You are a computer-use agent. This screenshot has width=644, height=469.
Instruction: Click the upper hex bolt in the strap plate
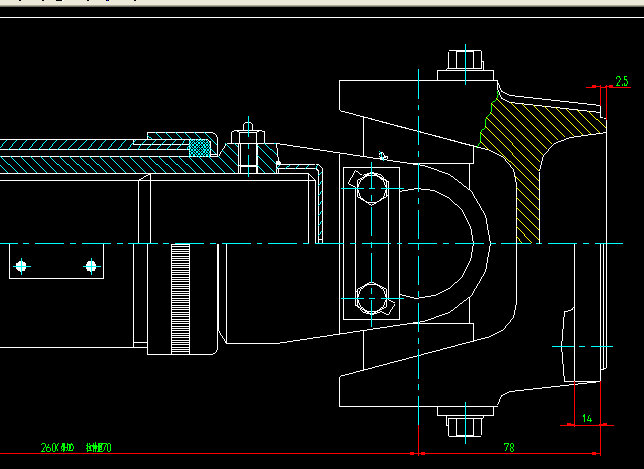tap(369, 188)
